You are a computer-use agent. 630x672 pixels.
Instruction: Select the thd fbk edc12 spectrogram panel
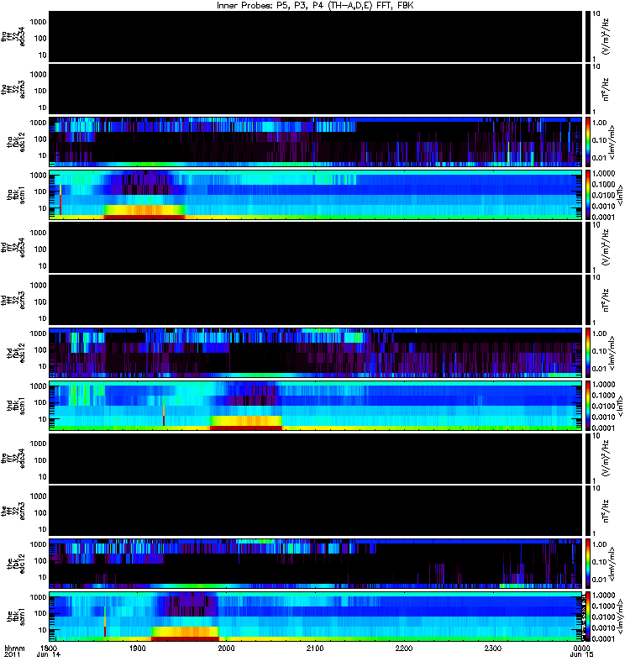pos(316,353)
